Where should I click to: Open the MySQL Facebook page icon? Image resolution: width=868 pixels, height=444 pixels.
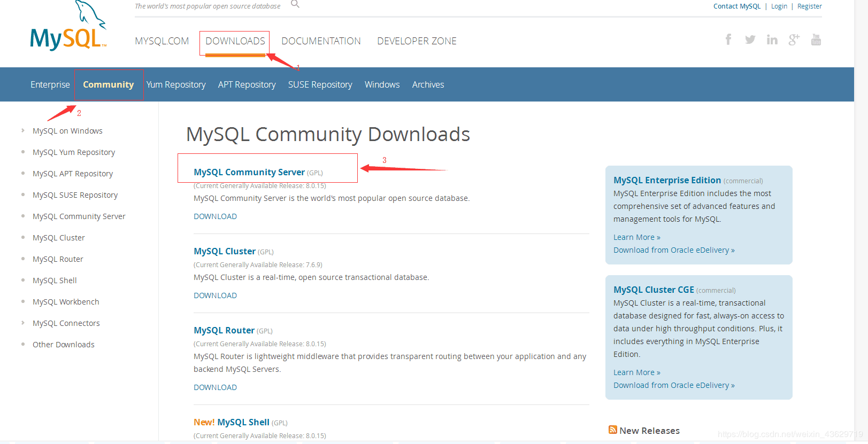728,40
